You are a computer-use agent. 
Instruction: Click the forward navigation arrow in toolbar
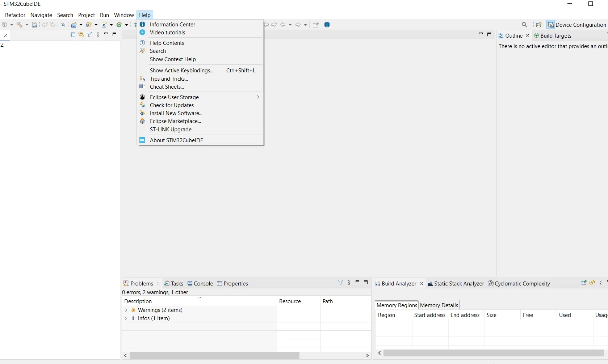(298, 25)
